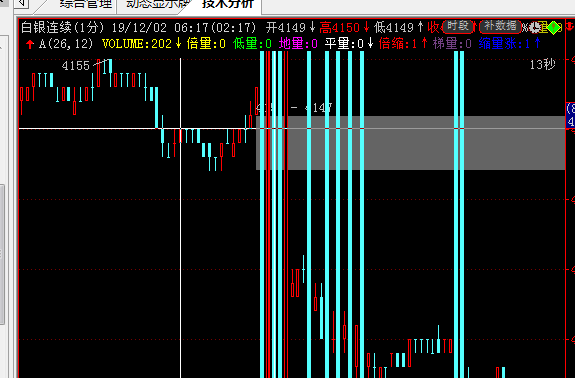Click the red 倍缩:1 readout
The image size is (575, 378).
point(398,44)
